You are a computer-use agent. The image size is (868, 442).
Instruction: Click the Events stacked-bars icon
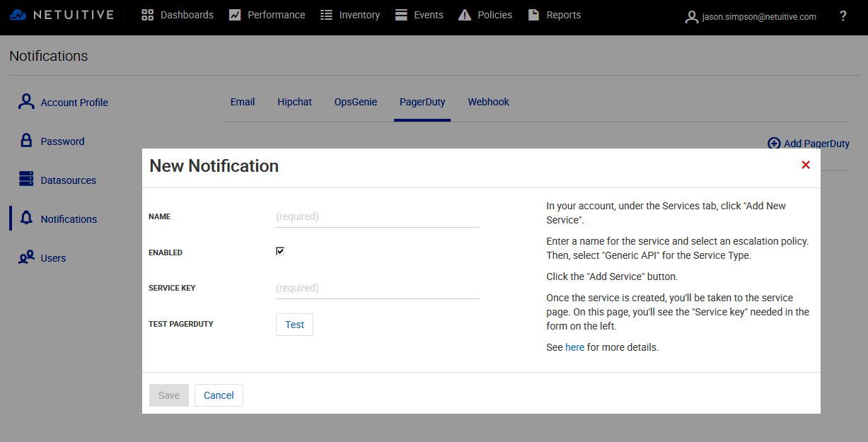click(x=401, y=15)
